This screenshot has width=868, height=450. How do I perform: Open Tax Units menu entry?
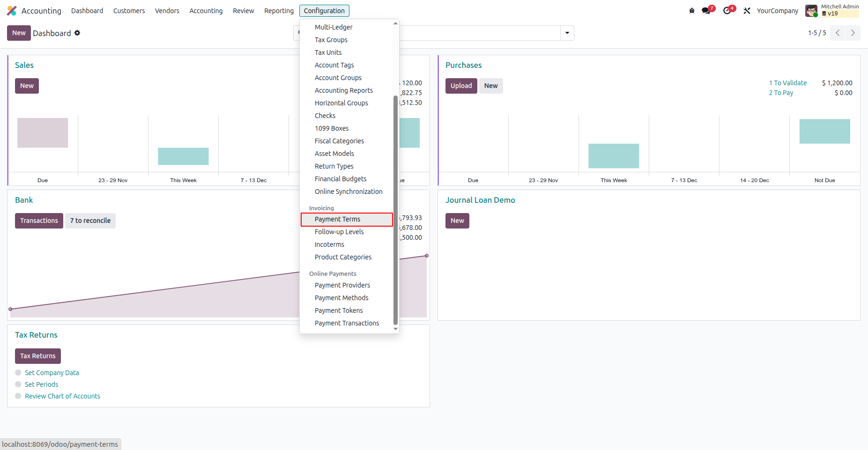347,52
